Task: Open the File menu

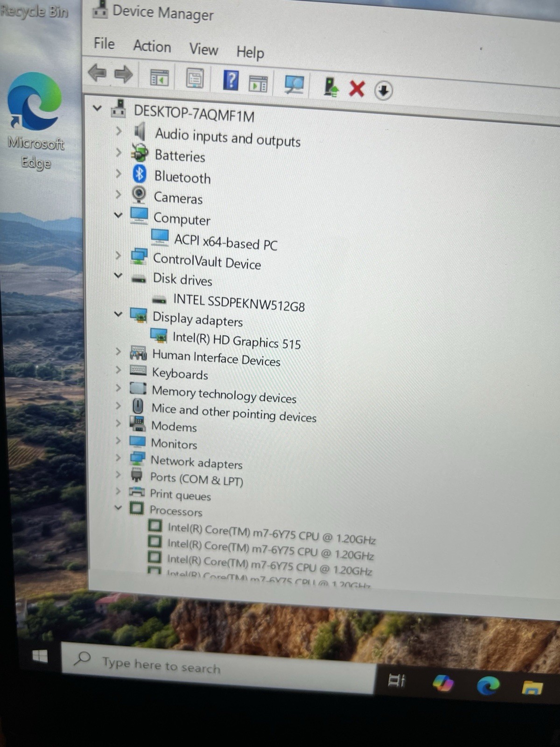Action: tap(104, 43)
